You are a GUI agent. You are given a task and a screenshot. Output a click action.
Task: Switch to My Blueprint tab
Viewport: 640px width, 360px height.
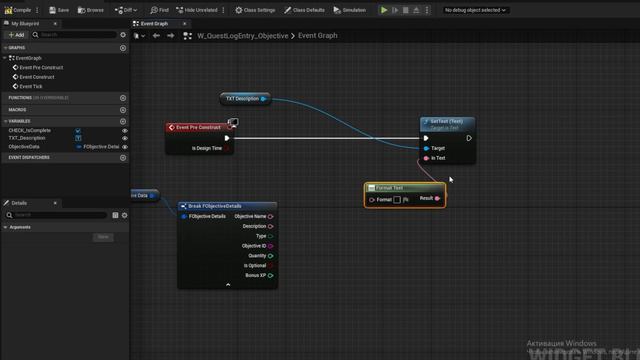pos(25,24)
